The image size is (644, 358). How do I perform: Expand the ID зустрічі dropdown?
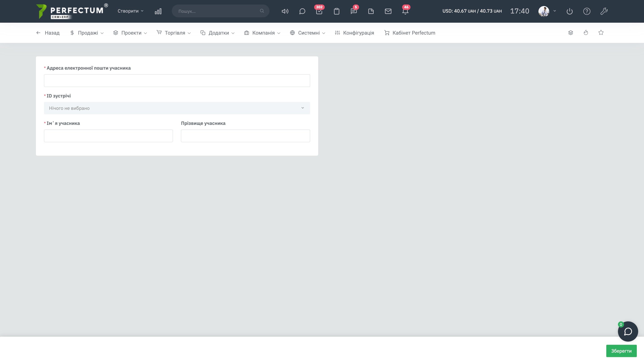(x=177, y=108)
